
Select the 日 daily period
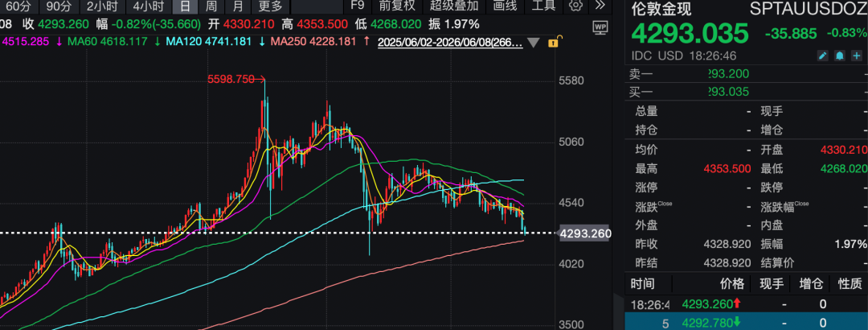pos(186,6)
